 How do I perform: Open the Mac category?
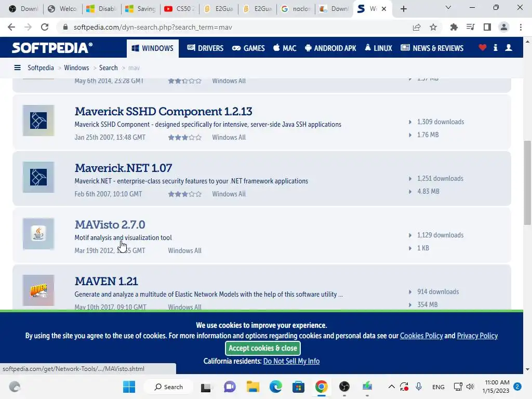(285, 48)
